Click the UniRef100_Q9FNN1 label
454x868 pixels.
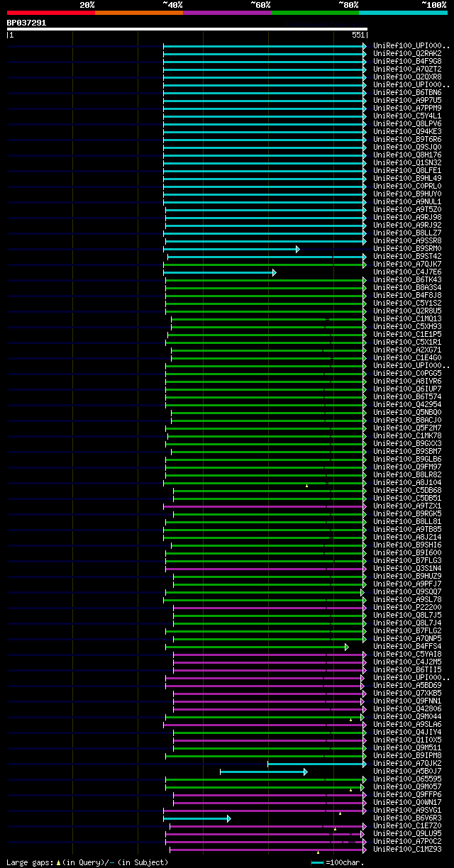pos(407,701)
